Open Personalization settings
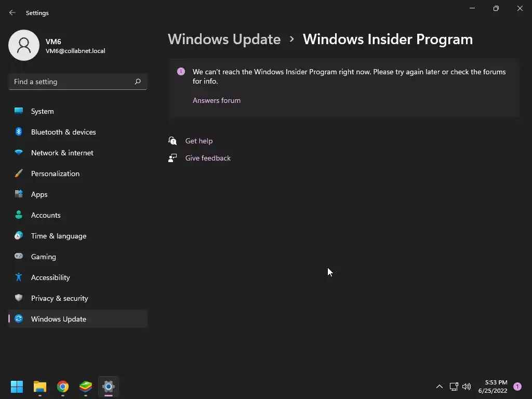 pos(78,174)
